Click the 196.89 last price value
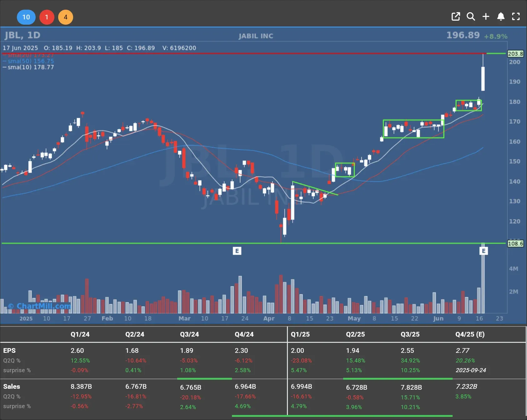Viewport: 527px width, 420px height. tap(463, 35)
